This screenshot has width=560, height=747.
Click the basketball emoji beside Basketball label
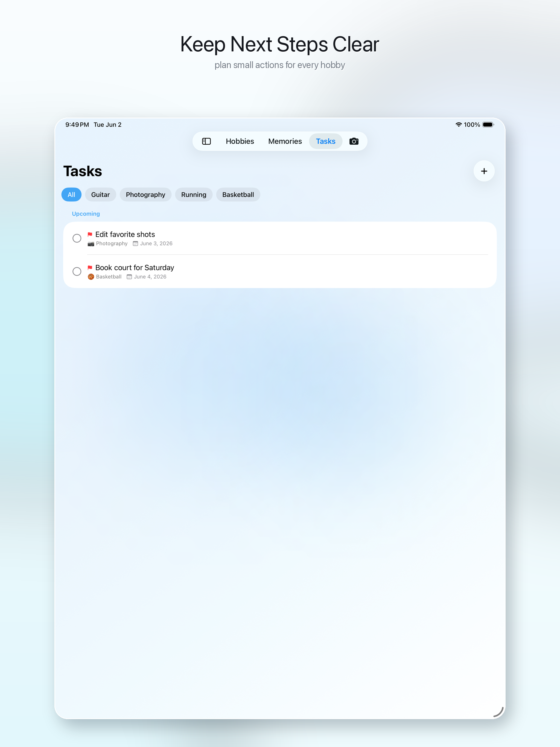(91, 277)
